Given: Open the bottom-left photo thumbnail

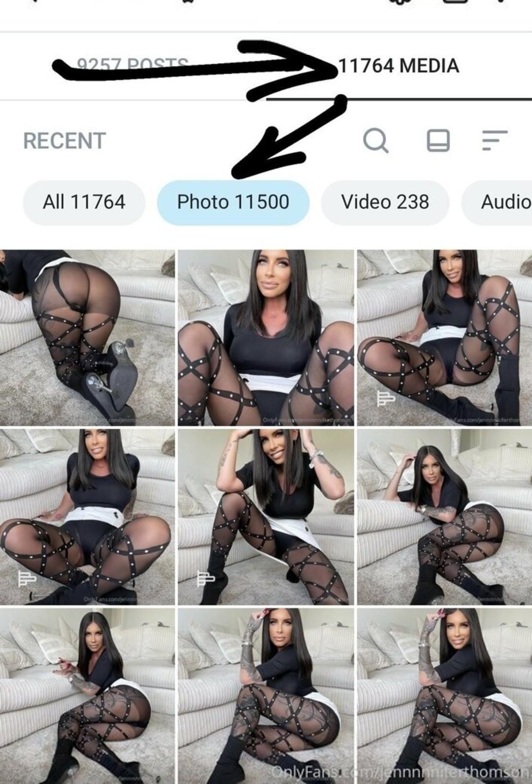Looking at the screenshot, I should tap(87, 696).
